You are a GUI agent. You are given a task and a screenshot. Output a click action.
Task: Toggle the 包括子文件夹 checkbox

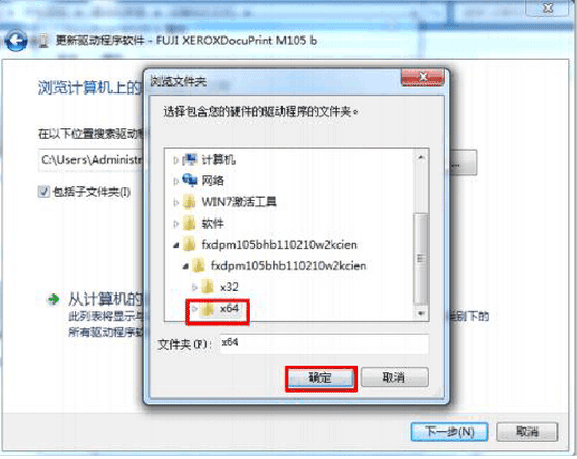[x=43, y=191]
